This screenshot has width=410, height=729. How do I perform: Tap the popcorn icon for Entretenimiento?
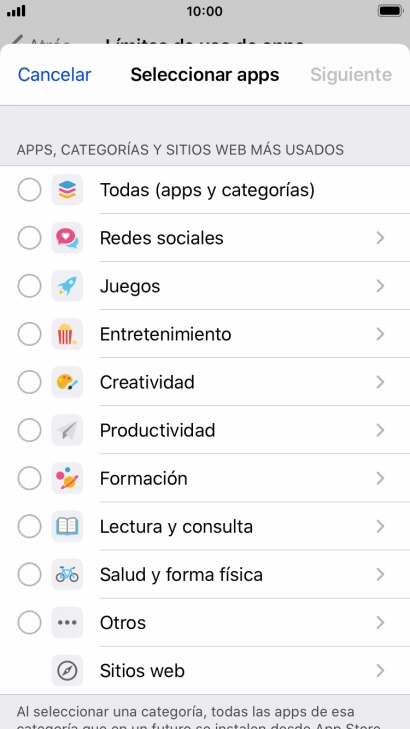click(x=67, y=334)
